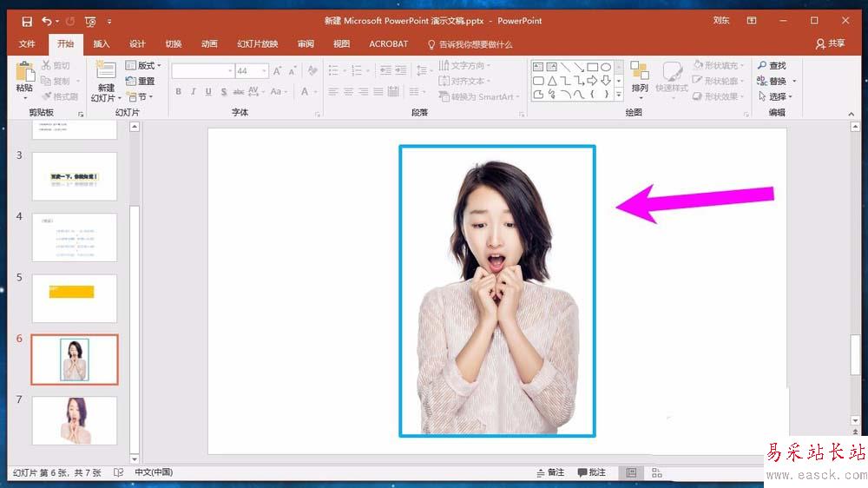Click 格式刷 (Format Painter) button

click(60, 96)
